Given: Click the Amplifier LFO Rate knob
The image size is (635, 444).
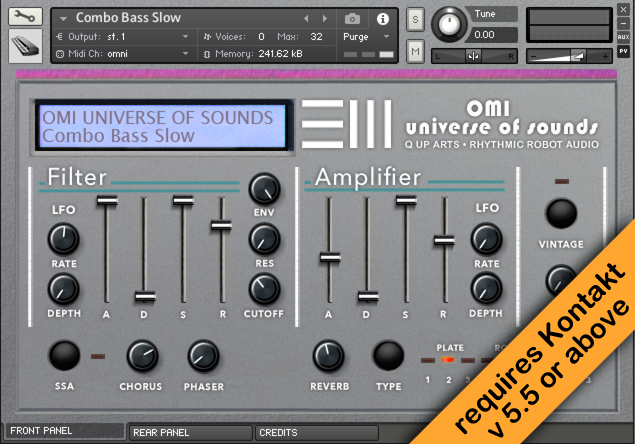Looking at the screenshot, I should tap(486, 239).
